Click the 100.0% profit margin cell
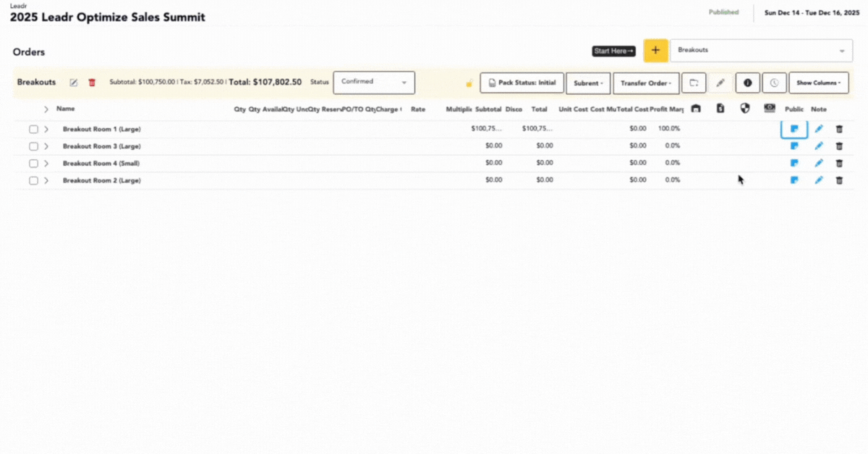Image resolution: width=868 pixels, height=454 pixels. pyautogui.click(x=668, y=129)
